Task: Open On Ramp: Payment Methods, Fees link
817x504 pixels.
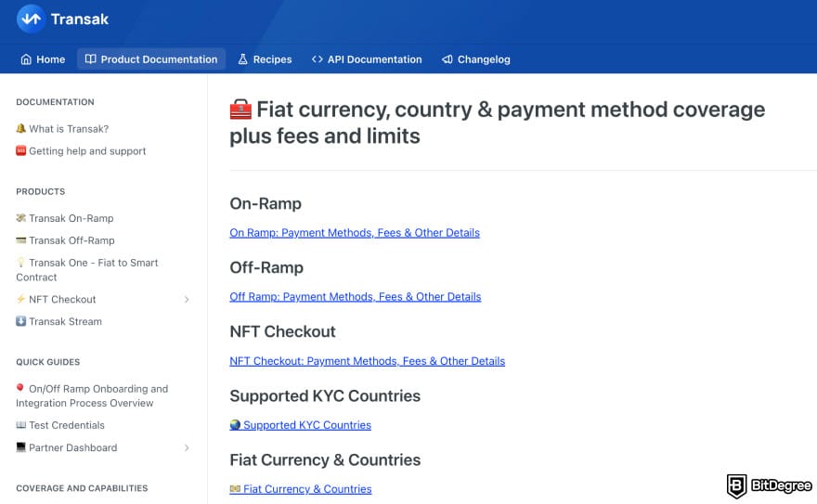Action: 355,233
